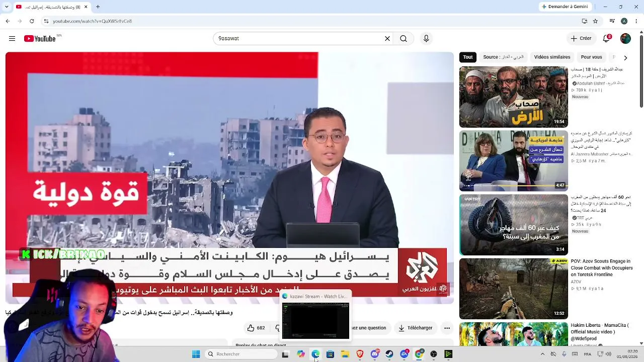Click the Windows Rechercher search box
Viewport: 644px width, 362px height.
(x=242, y=354)
